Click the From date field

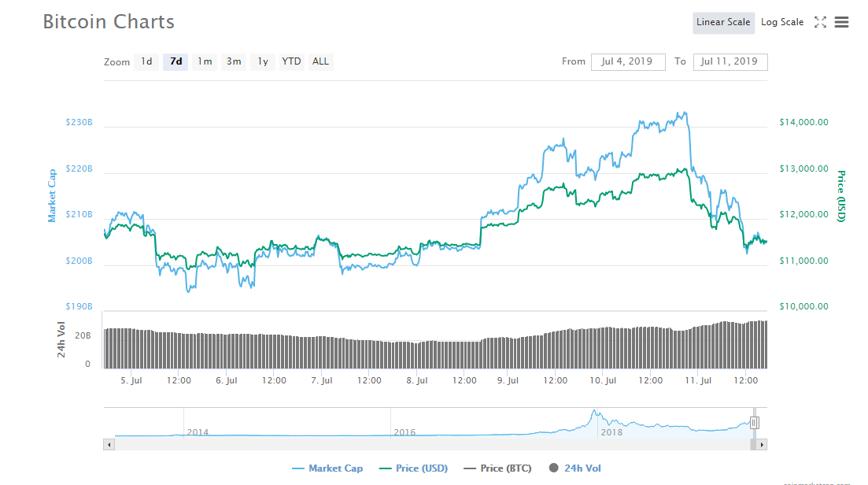point(628,61)
